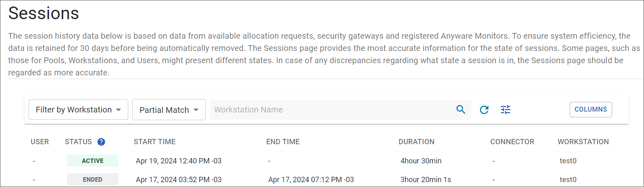Click the CONNECTOR column header
This screenshot has height=187, width=644.
tap(512, 142)
